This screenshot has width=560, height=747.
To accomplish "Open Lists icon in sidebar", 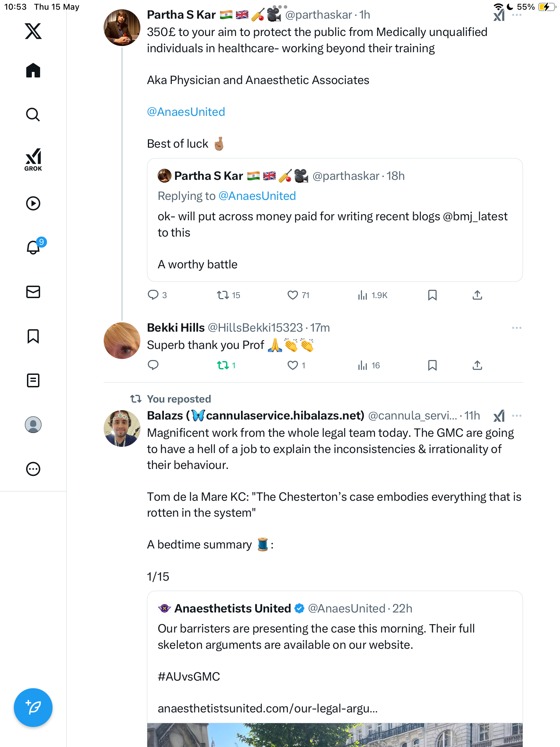I will [33, 380].
